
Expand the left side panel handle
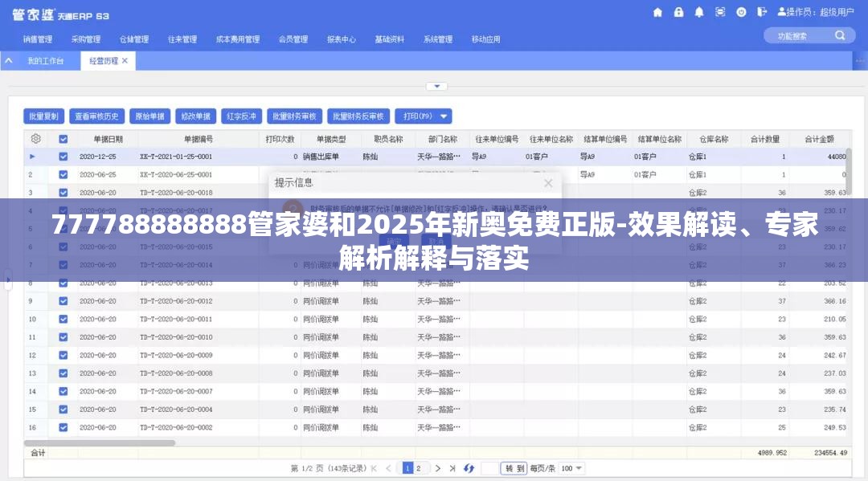pyautogui.click(x=8, y=279)
